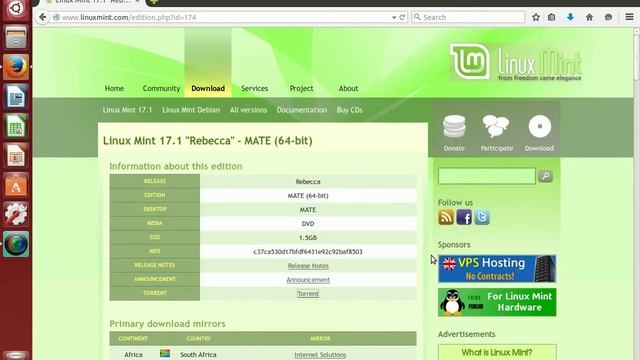Open the Release Notes link

tap(308, 266)
